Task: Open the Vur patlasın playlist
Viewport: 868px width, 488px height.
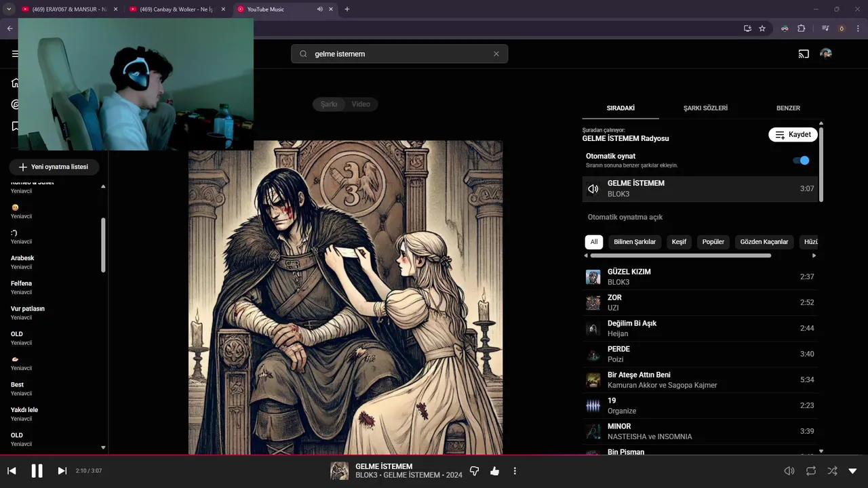Action: tap(53, 312)
